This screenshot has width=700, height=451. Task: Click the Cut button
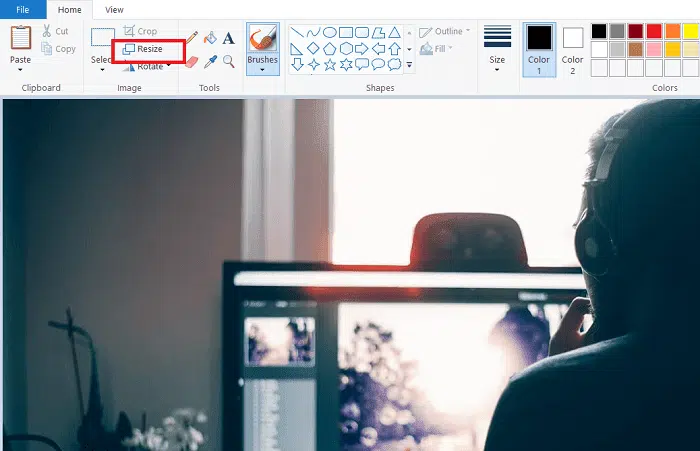55,31
